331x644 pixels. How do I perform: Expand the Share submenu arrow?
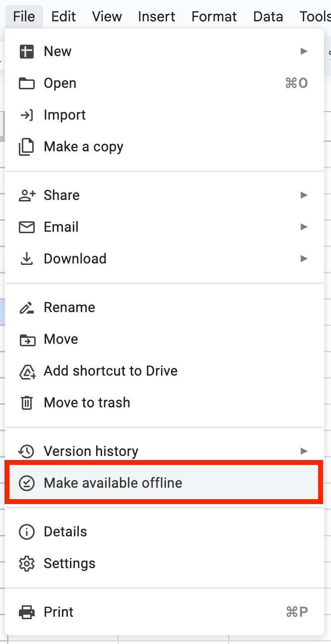pos(304,195)
